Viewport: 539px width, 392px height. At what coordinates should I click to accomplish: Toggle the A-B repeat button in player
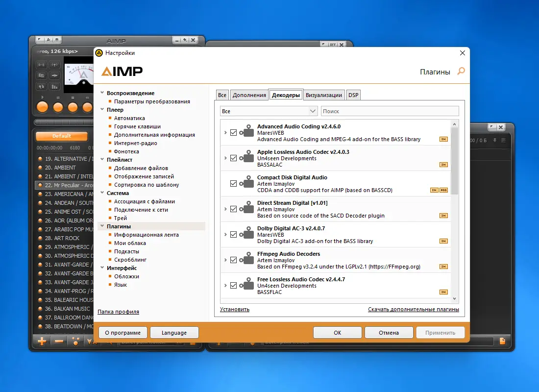tap(41, 65)
